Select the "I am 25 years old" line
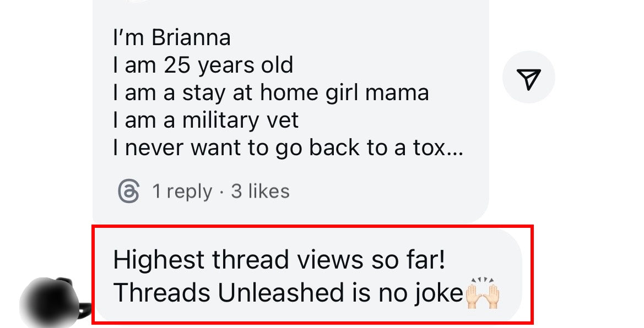This screenshot has height=328, width=644. (x=203, y=65)
